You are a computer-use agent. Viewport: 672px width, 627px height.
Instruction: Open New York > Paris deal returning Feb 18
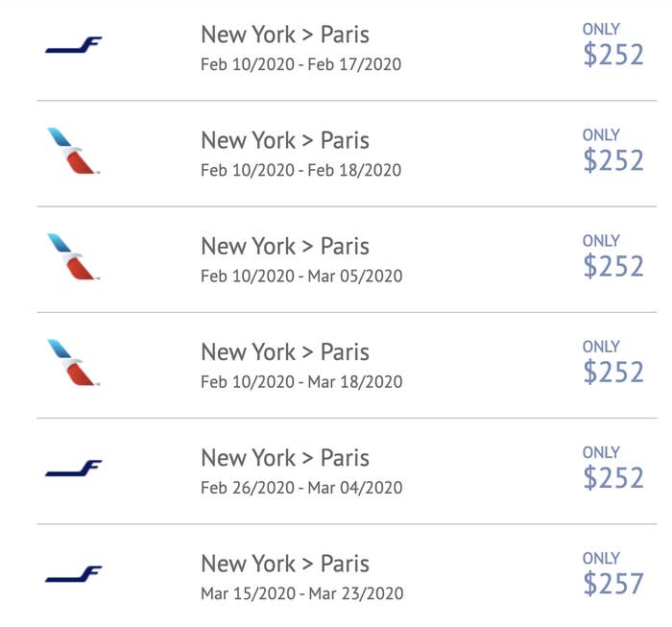click(347, 154)
